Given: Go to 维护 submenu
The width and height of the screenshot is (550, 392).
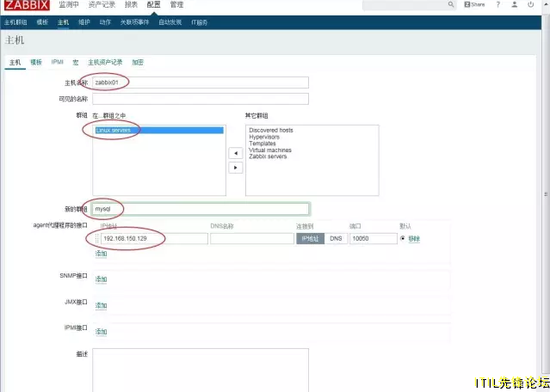Looking at the screenshot, I should point(84,22).
